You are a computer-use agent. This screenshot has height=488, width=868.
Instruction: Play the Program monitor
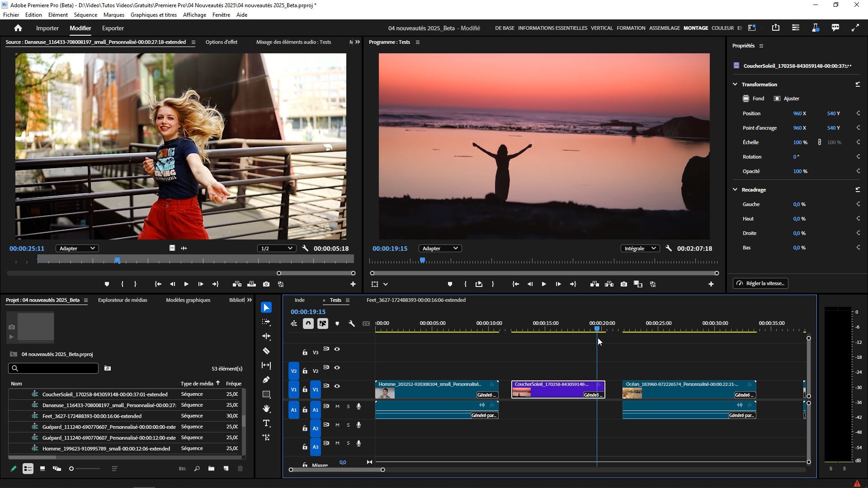[544, 284]
